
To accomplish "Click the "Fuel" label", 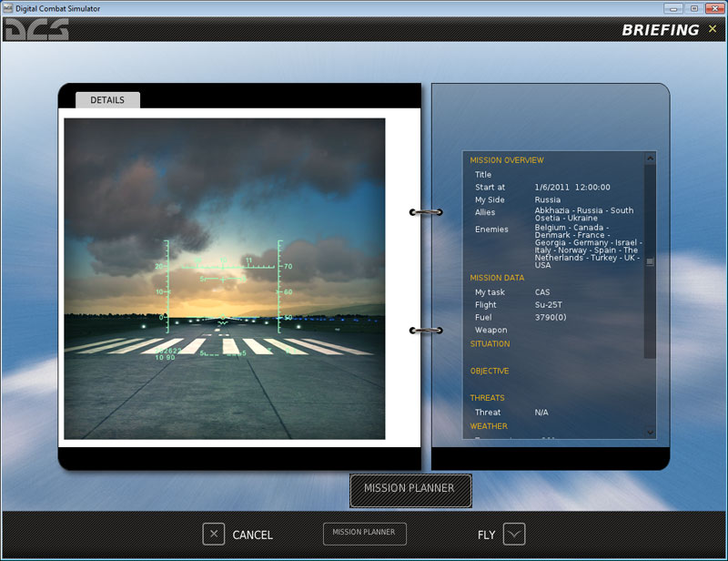I will point(483,318).
